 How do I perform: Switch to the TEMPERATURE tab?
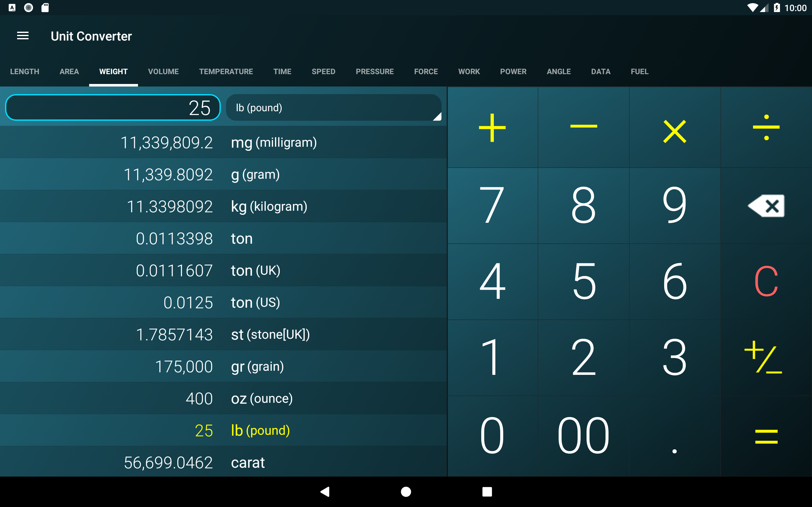226,71
